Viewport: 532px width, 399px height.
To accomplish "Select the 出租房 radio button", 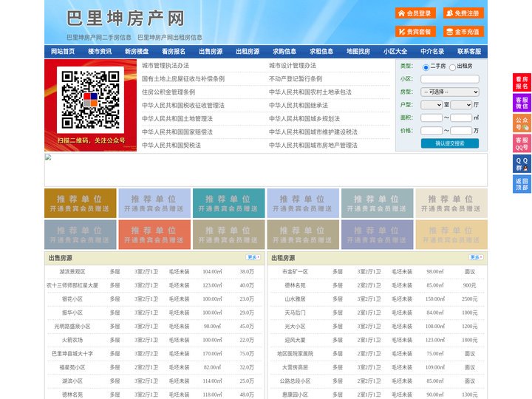I will click(452, 67).
